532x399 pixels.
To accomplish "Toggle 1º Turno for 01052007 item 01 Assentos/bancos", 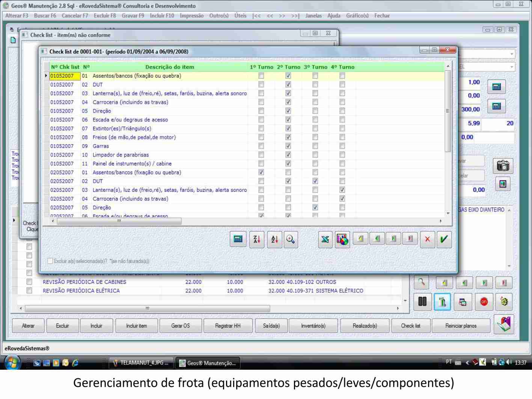I will tap(261, 76).
